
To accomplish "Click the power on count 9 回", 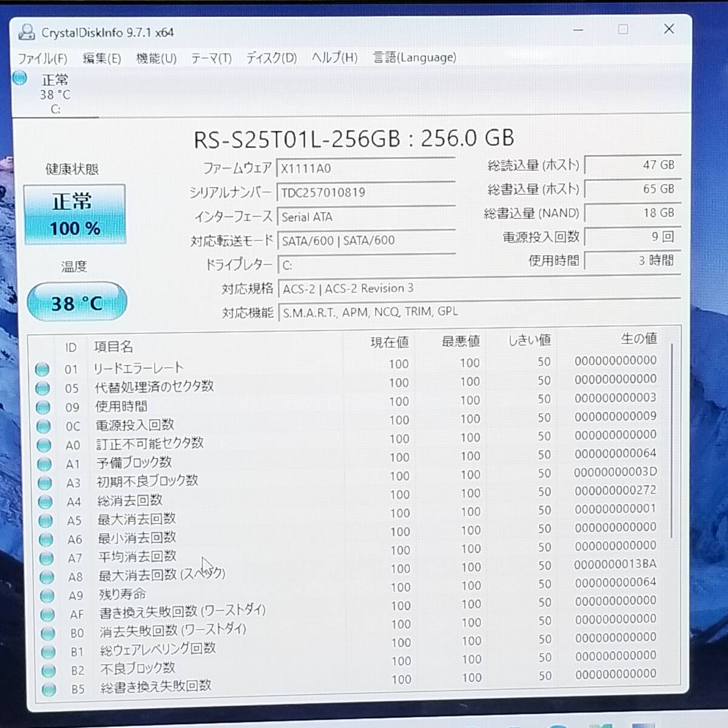I will (632, 237).
